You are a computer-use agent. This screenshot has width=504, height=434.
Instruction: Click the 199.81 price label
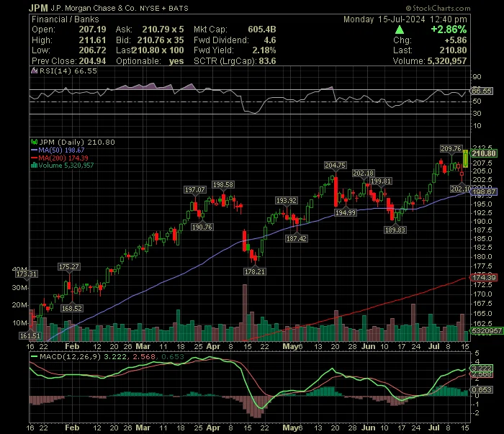(x=381, y=181)
